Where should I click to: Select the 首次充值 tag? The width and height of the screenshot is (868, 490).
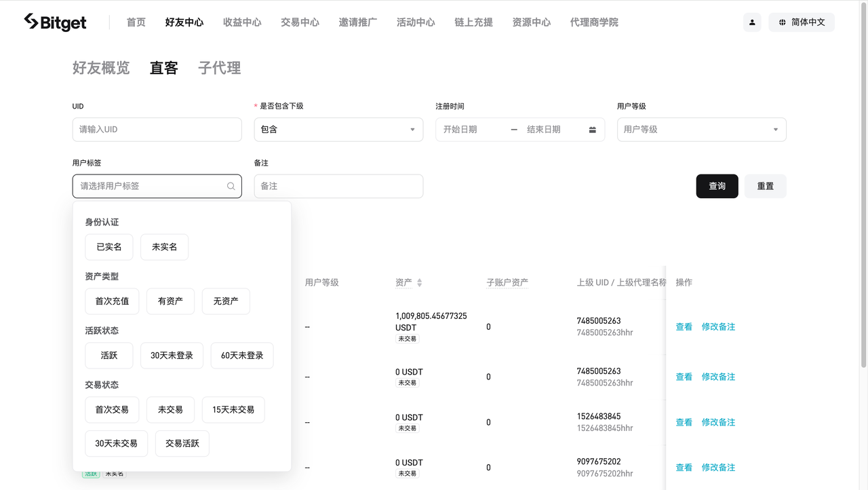click(112, 301)
